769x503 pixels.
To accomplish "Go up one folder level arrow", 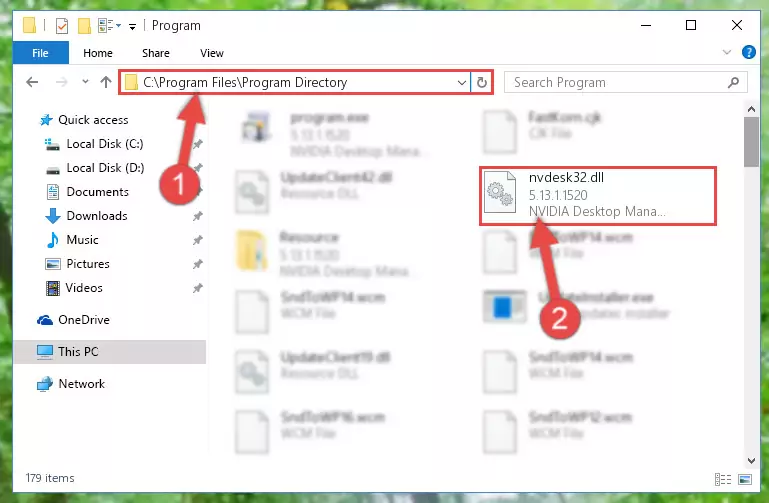I will (x=105, y=82).
